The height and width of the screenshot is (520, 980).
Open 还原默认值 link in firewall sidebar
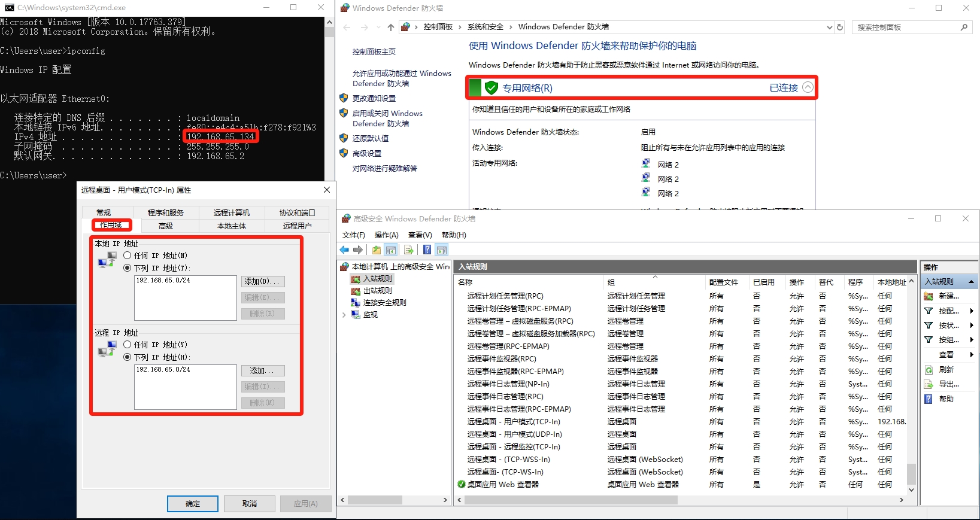click(371, 138)
